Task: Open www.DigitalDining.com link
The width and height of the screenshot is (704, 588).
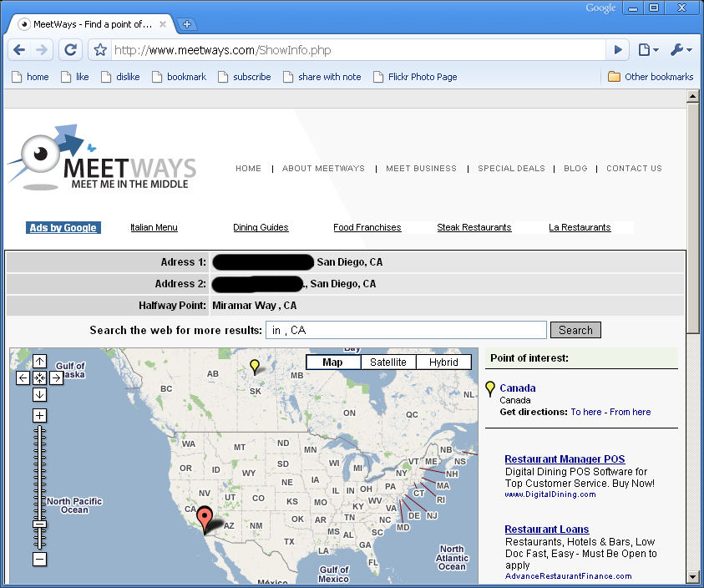Action: (x=550, y=494)
